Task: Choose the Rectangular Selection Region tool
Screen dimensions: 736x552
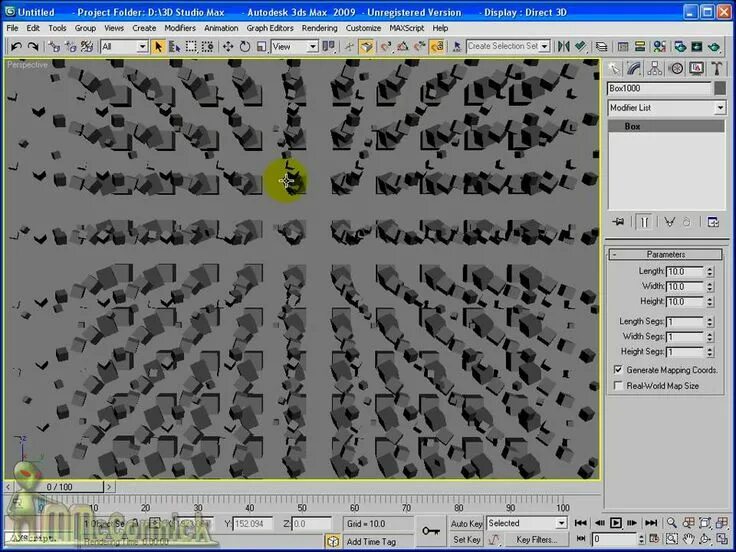Action: (191, 46)
